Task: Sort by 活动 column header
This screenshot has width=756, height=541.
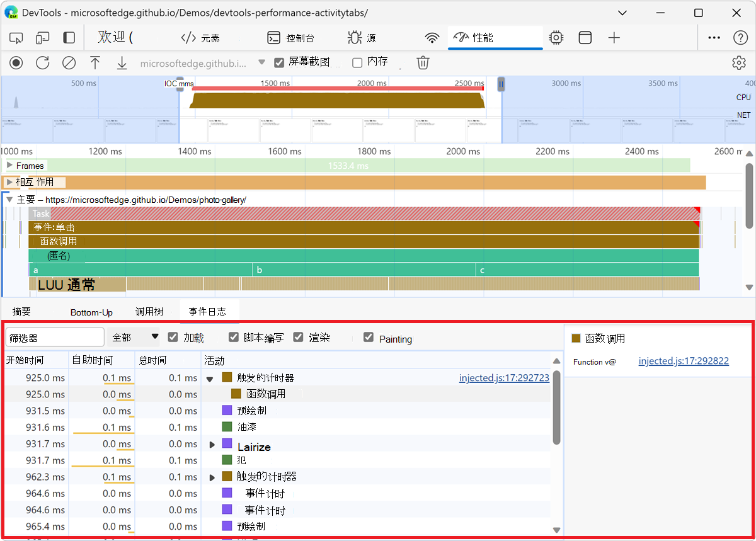Action: pyautogui.click(x=375, y=360)
